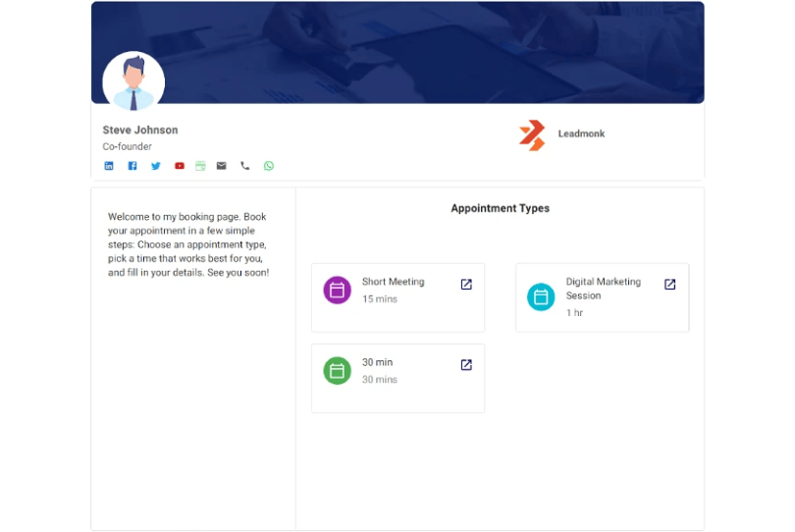Open Digital Marketing Session external link icon
The image size is (795, 532).
click(x=670, y=285)
